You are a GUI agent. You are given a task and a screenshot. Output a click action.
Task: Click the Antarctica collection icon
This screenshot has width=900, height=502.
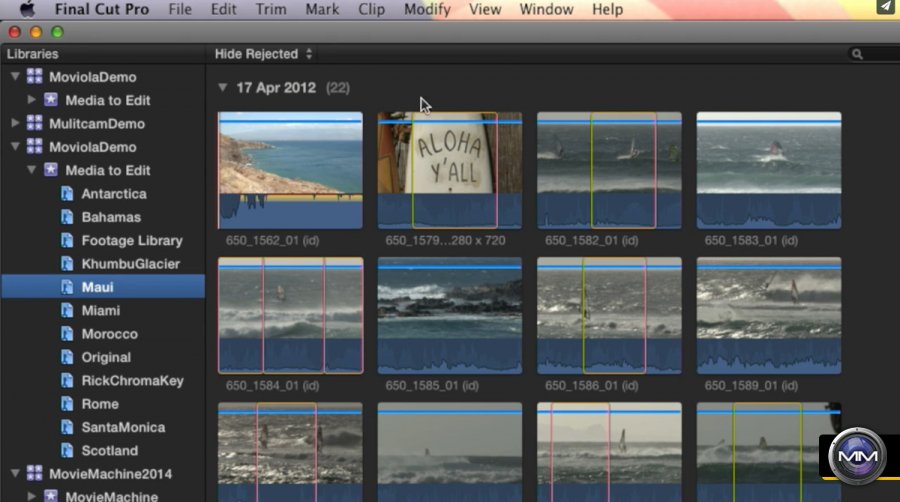67,193
